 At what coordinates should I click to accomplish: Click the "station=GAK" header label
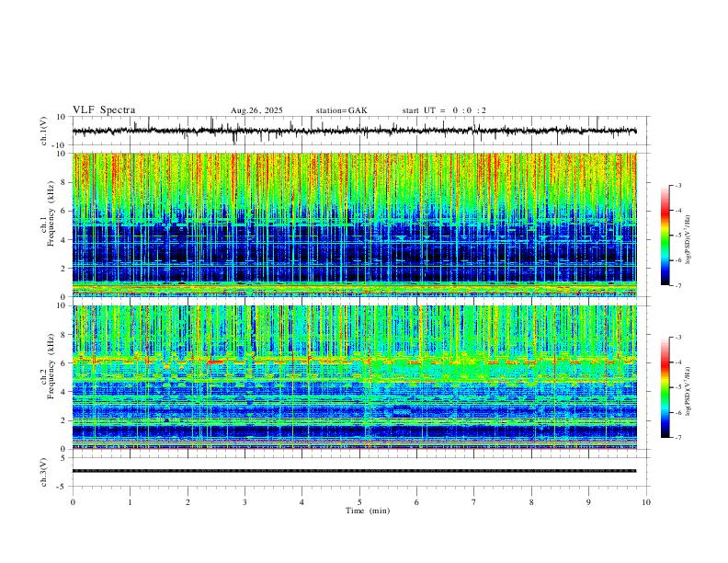342,110
